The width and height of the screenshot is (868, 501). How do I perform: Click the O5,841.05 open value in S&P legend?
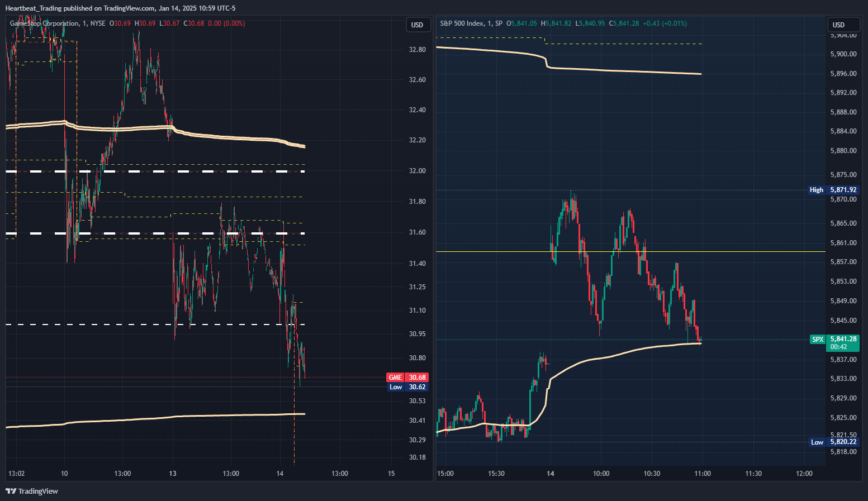coord(521,23)
